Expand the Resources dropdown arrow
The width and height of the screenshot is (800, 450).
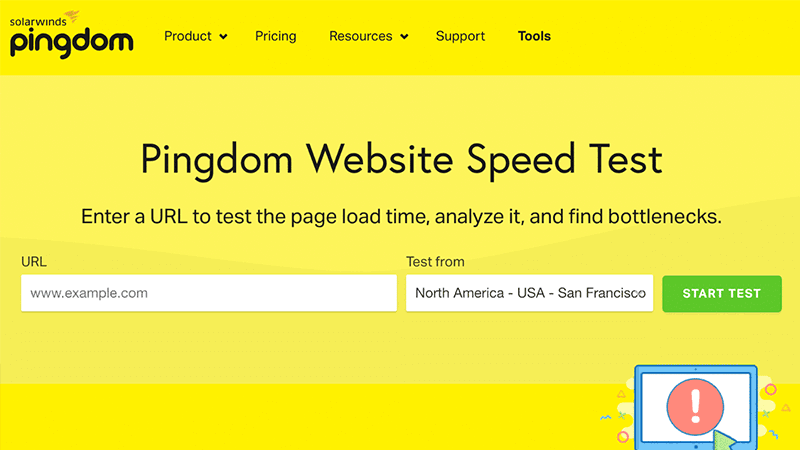point(404,37)
